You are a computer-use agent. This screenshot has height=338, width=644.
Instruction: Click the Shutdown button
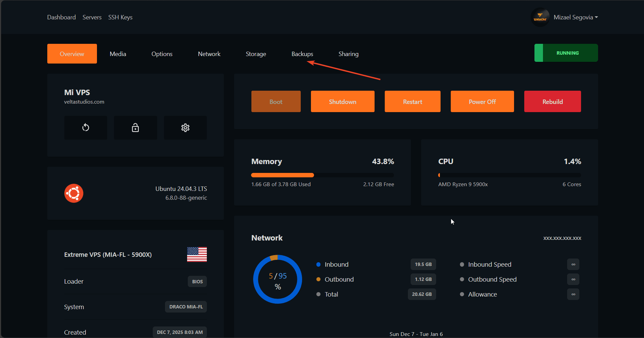click(343, 101)
